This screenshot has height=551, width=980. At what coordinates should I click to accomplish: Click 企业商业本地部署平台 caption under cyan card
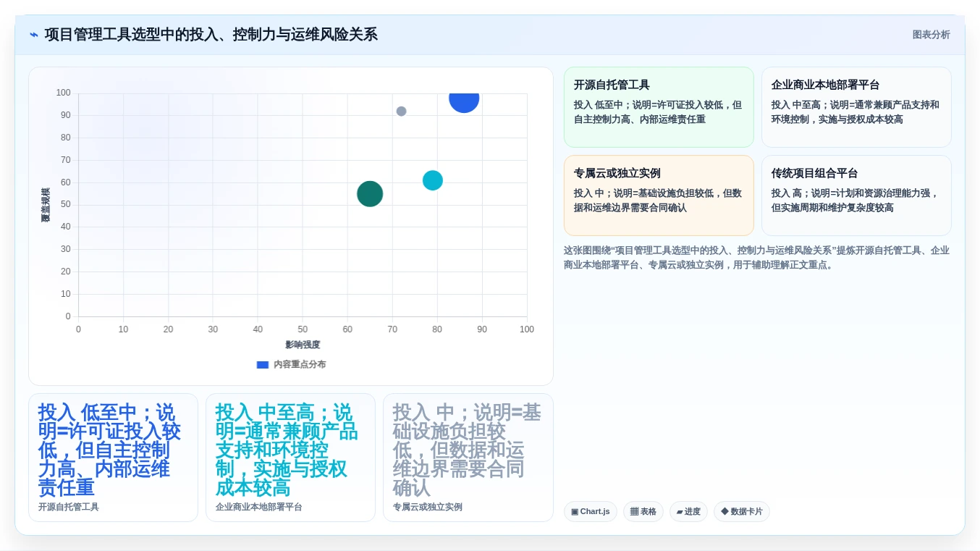[x=259, y=508]
